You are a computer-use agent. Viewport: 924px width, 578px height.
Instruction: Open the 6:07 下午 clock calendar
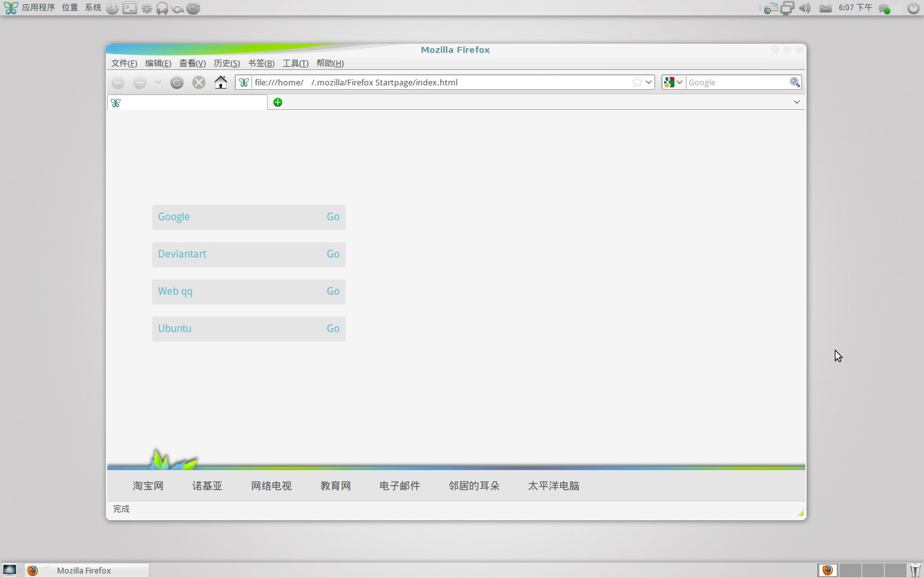point(855,8)
